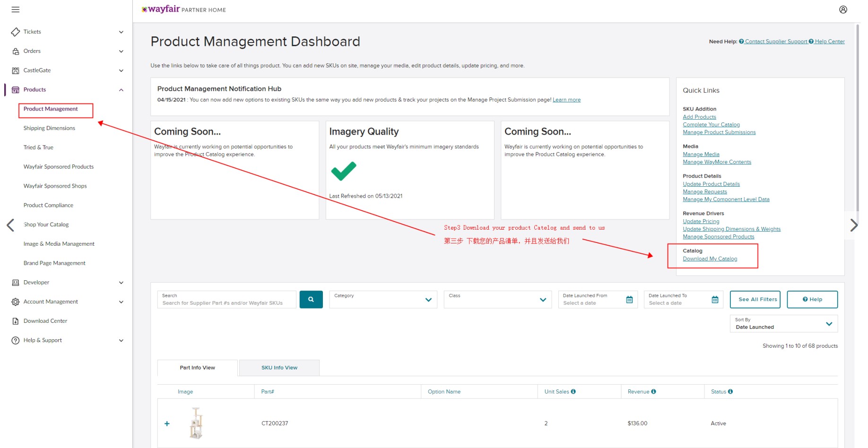Switch to Part Info View tab

[198, 368]
